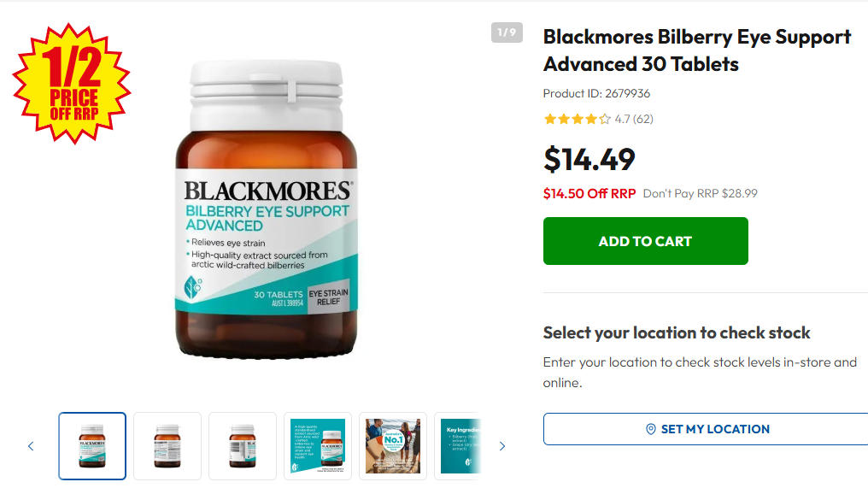Click the star rating icons

coord(577,119)
